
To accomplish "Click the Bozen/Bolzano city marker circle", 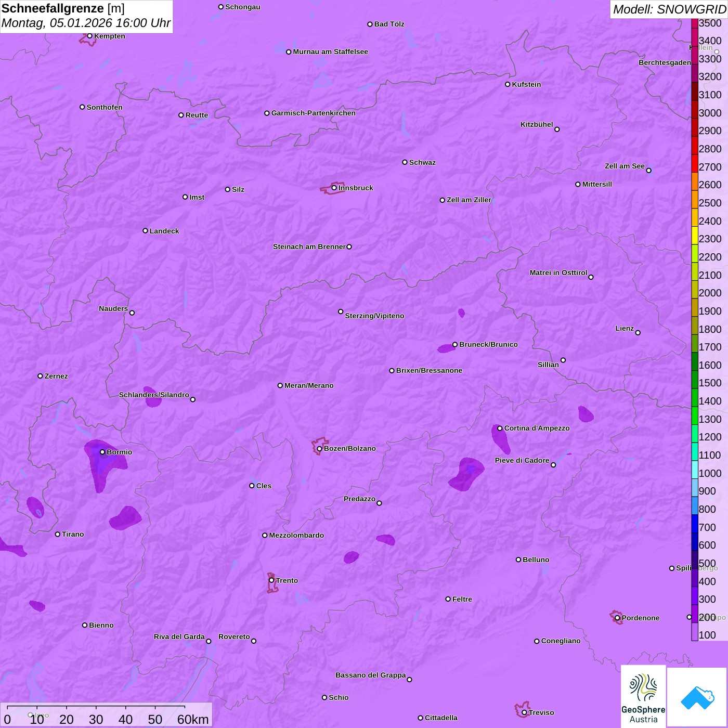I will point(319,448).
